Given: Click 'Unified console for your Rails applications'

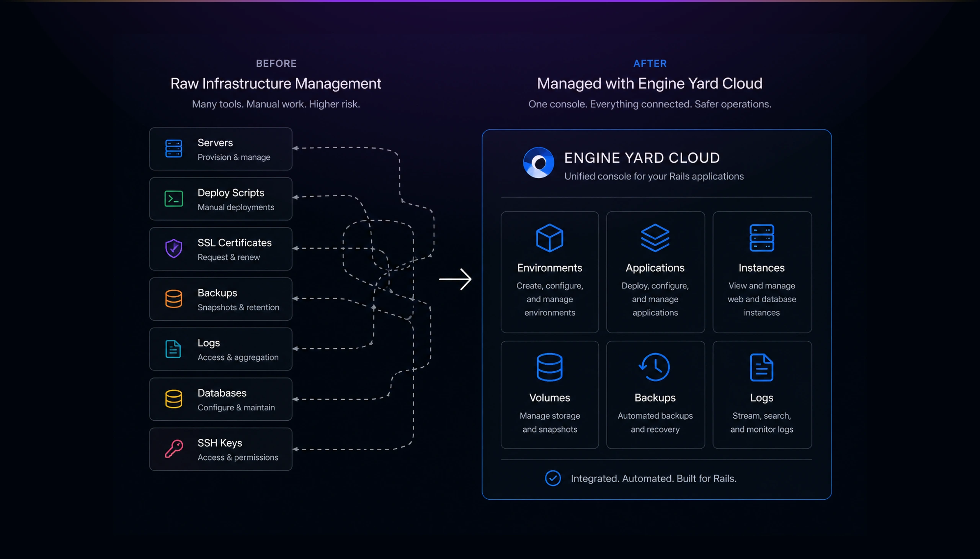Looking at the screenshot, I should [653, 176].
